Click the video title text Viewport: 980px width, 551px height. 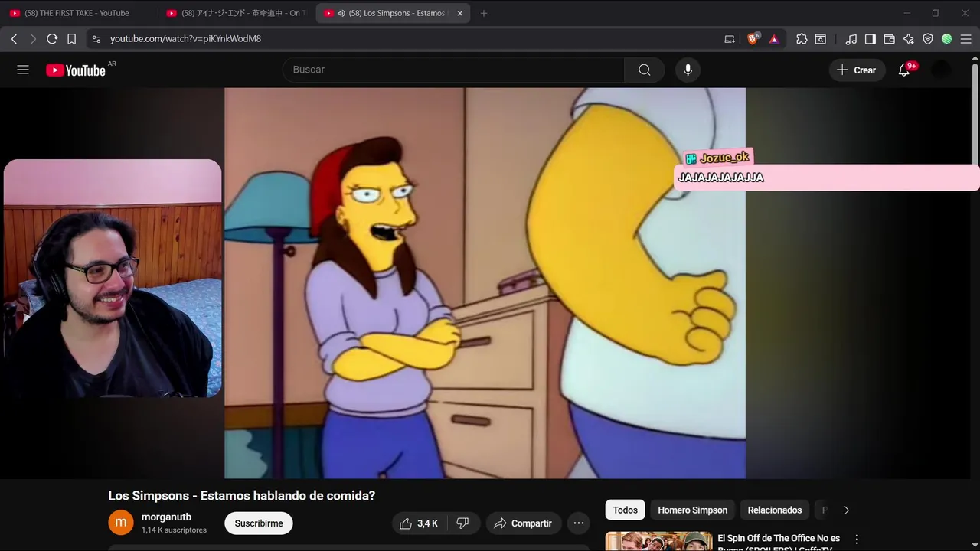coord(242,496)
